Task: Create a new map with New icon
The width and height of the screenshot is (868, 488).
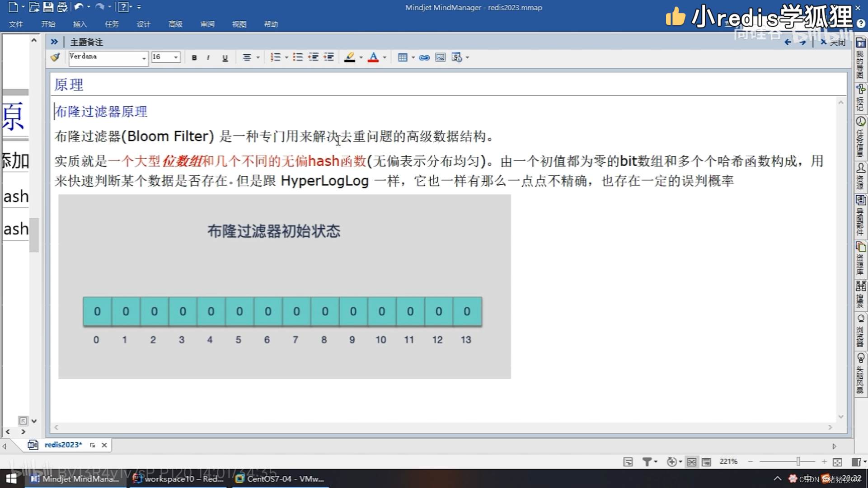Action: tap(13, 7)
